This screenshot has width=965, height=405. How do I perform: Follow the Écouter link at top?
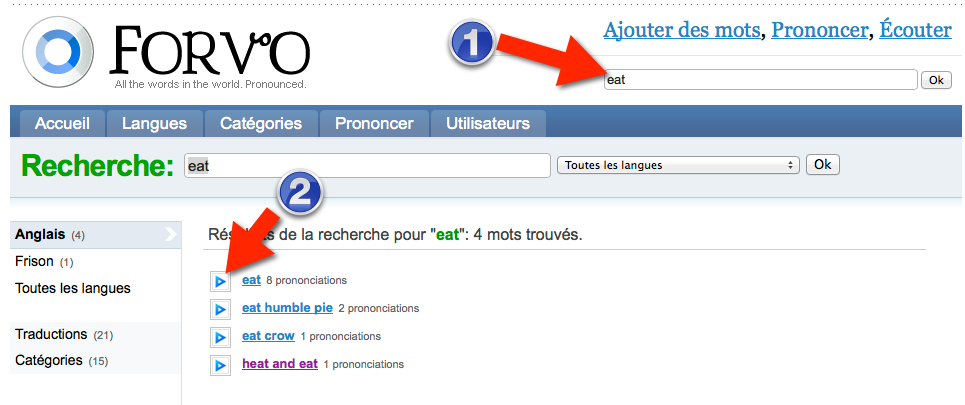point(915,30)
